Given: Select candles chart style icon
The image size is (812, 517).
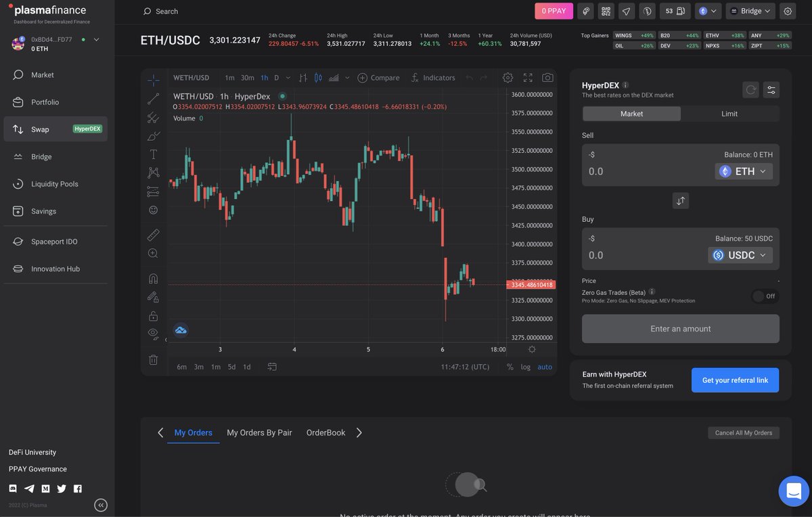Looking at the screenshot, I should pyautogui.click(x=318, y=78).
